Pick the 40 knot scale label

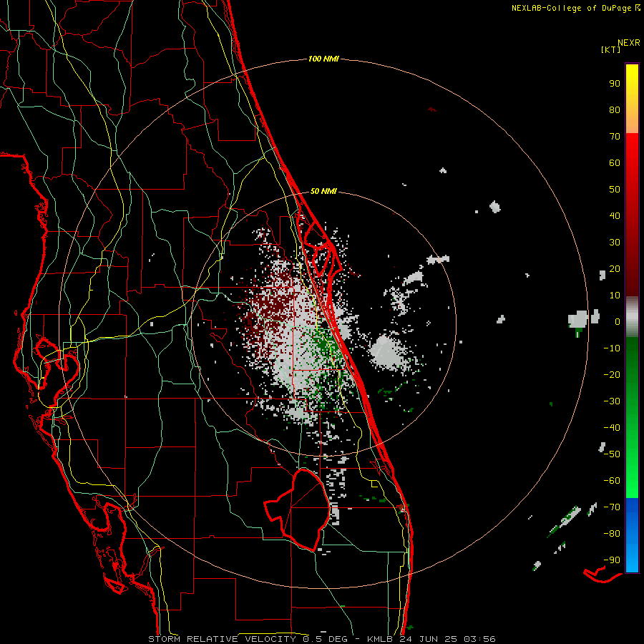615,216
